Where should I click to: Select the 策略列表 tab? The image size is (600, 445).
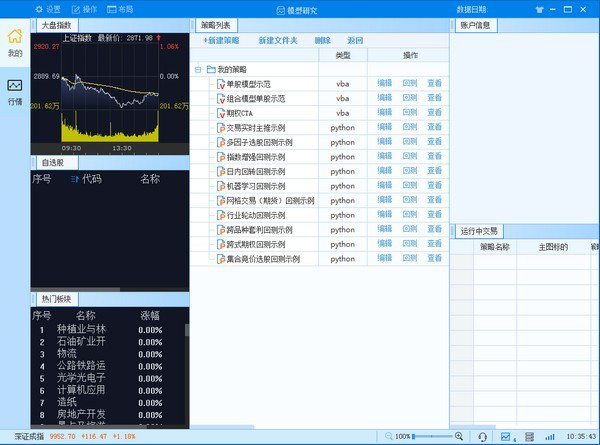(216, 25)
